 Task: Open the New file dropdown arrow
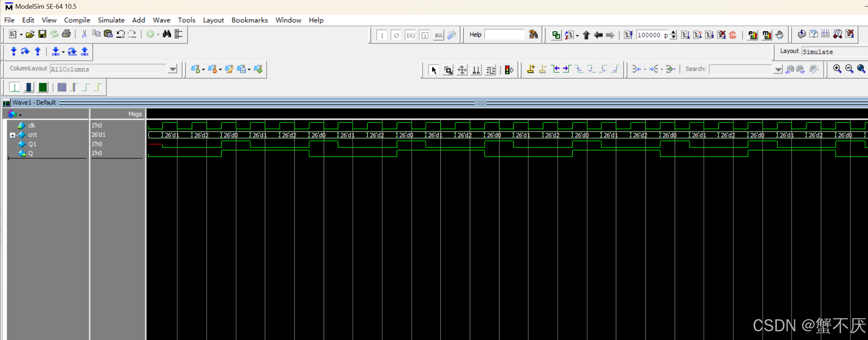click(21, 35)
